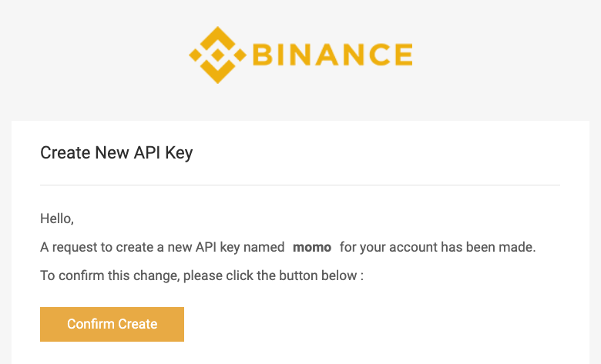Click the text "To confirm this change,"
601x364 pixels.
click(110, 276)
